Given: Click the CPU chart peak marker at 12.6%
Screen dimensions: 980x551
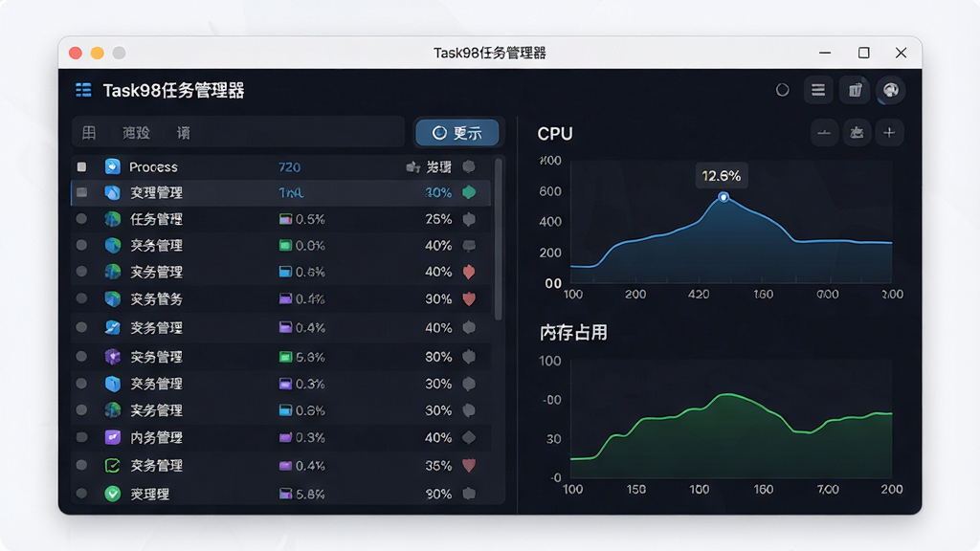Looking at the screenshot, I should 724,197.
